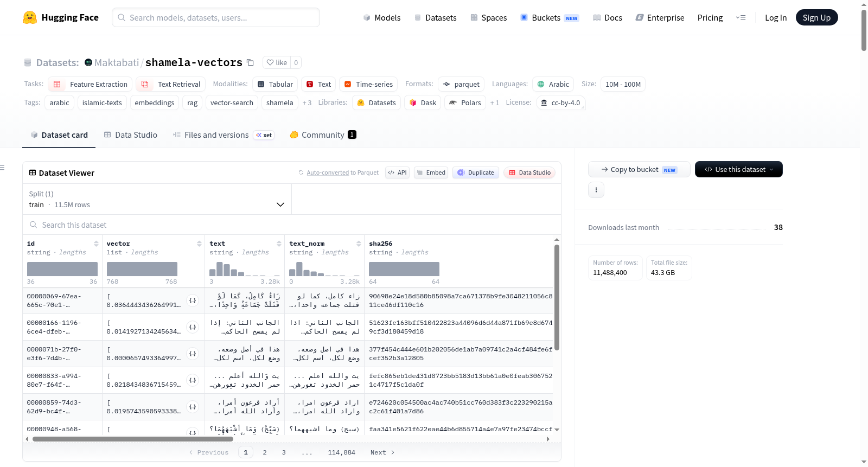Open Spaces in the top navigation

point(489,17)
